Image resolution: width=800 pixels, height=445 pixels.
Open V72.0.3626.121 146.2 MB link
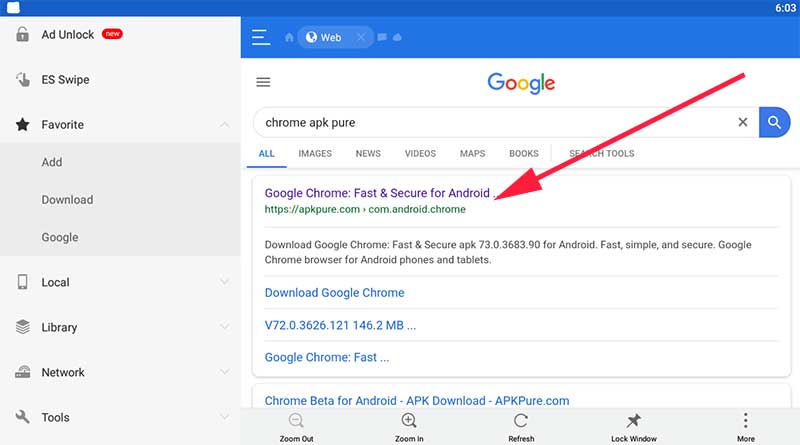[x=340, y=325]
